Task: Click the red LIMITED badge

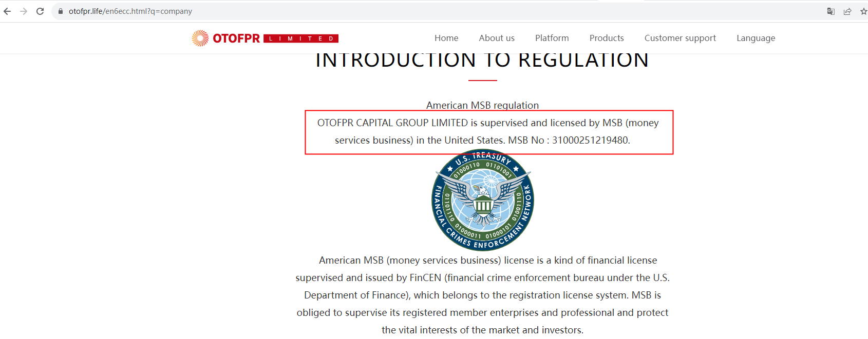Action: (301, 38)
